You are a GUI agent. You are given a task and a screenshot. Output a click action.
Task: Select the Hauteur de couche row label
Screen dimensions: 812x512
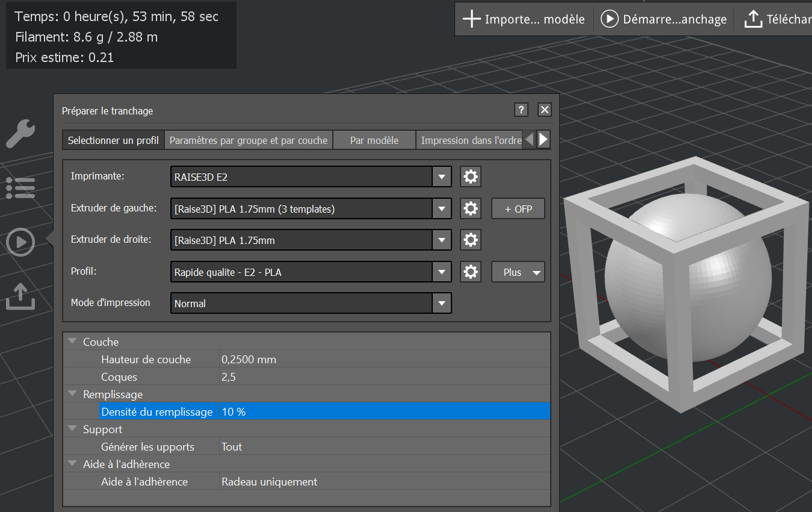pyautogui.click(x=146, y=360)
